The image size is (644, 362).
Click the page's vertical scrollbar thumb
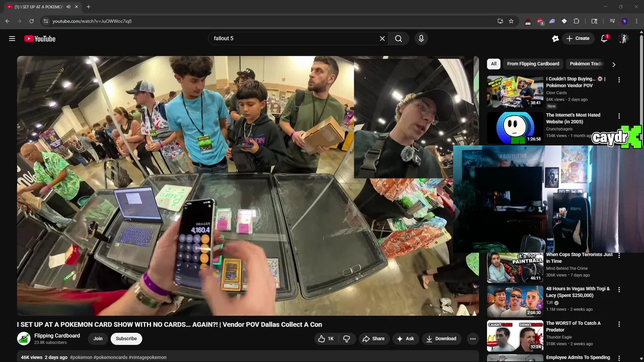[641, 90]
